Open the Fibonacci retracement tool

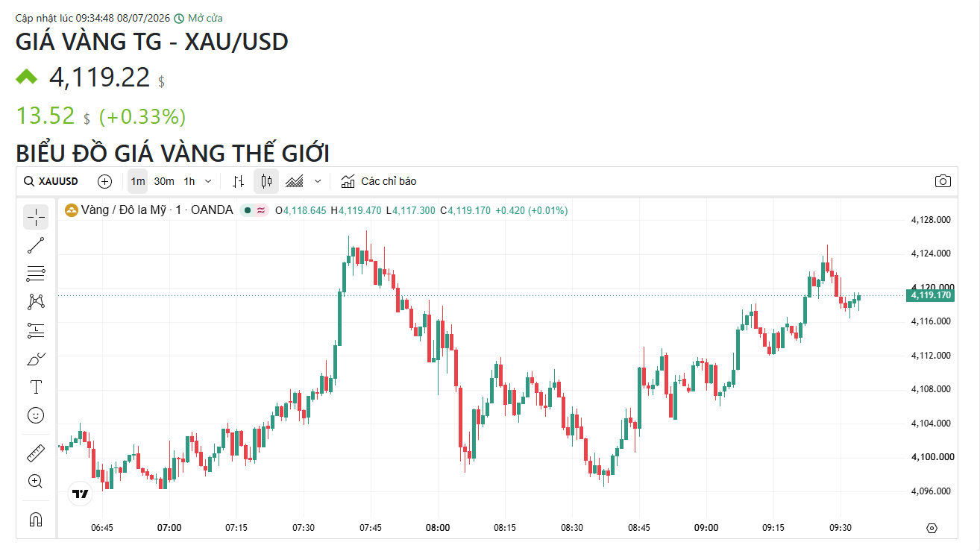coord(36,274)
